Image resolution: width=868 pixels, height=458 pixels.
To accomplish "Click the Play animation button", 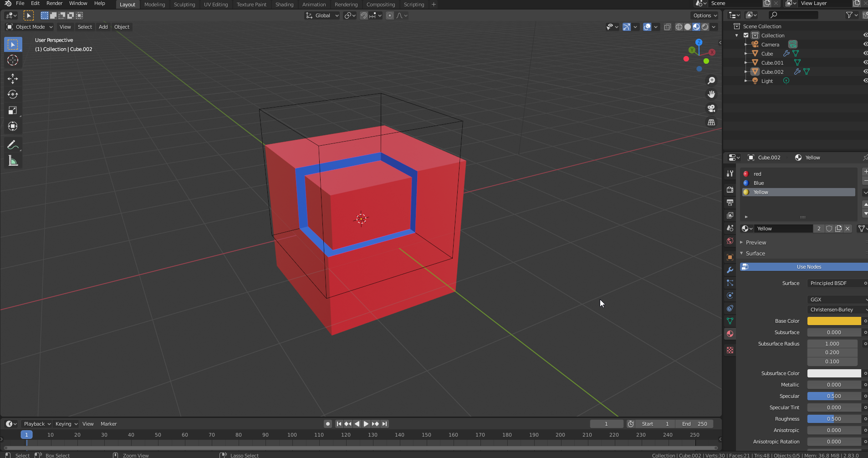I will [x=366, y=424].
